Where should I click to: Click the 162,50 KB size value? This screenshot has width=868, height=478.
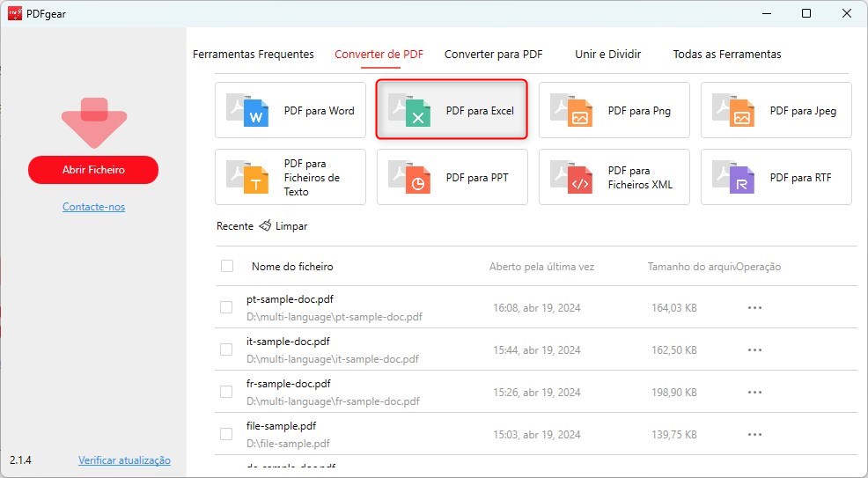673,350
